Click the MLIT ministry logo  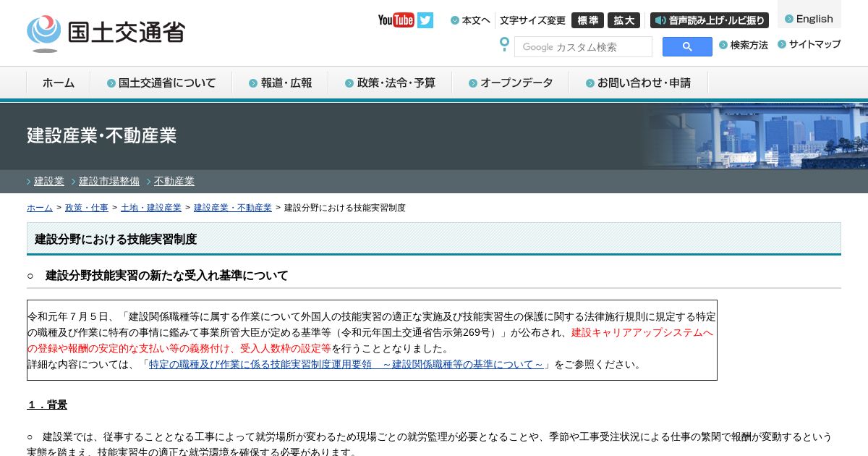tap(106, 33)
